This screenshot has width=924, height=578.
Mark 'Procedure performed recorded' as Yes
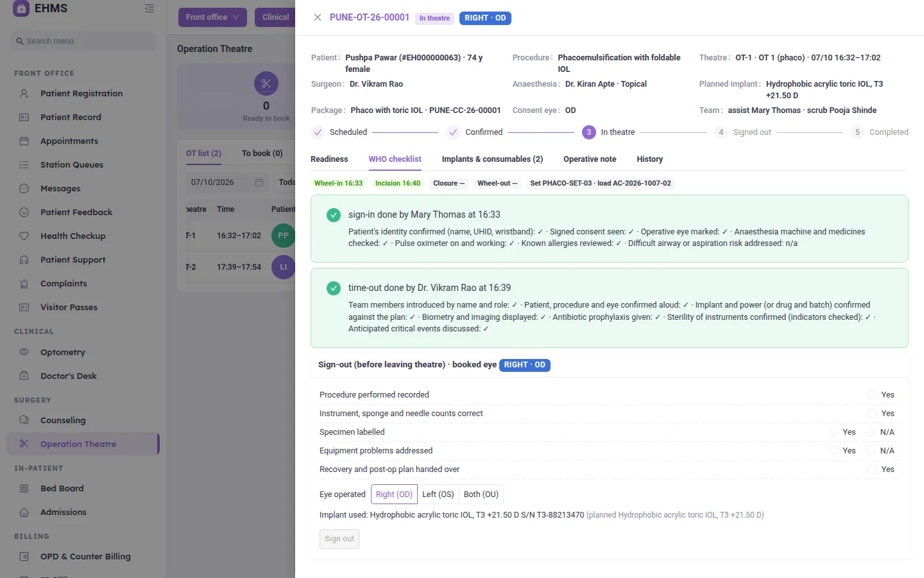pos(872,395)
